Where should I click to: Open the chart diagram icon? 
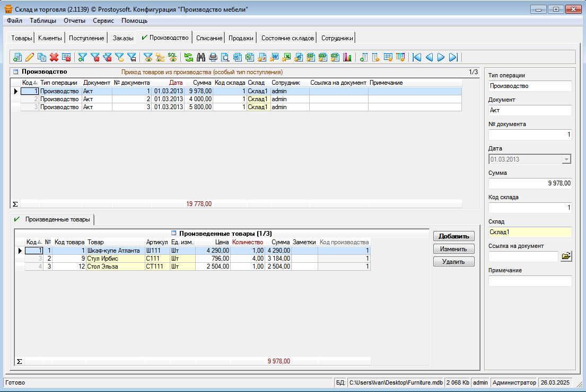pos(347,57)
